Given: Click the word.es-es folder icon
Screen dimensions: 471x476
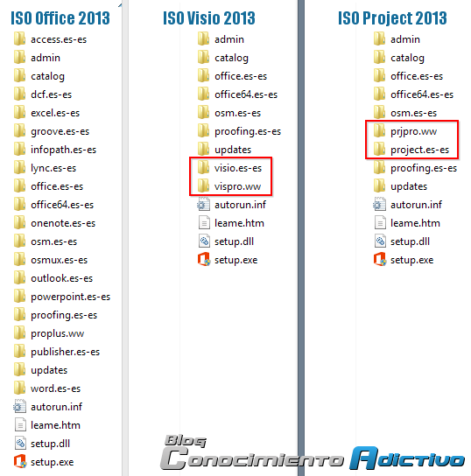Looking at the screenshot, I should [20, 388].
